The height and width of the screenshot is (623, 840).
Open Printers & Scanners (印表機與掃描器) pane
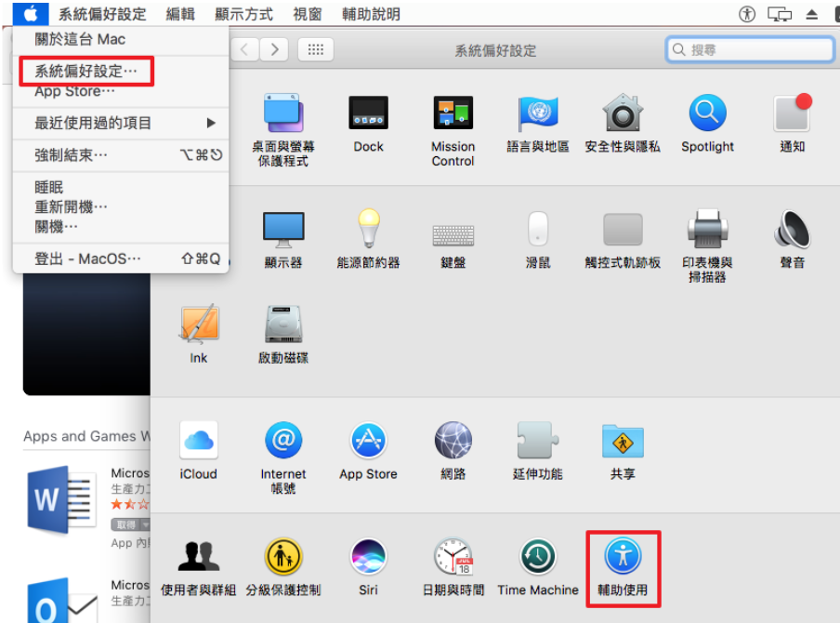707,245
